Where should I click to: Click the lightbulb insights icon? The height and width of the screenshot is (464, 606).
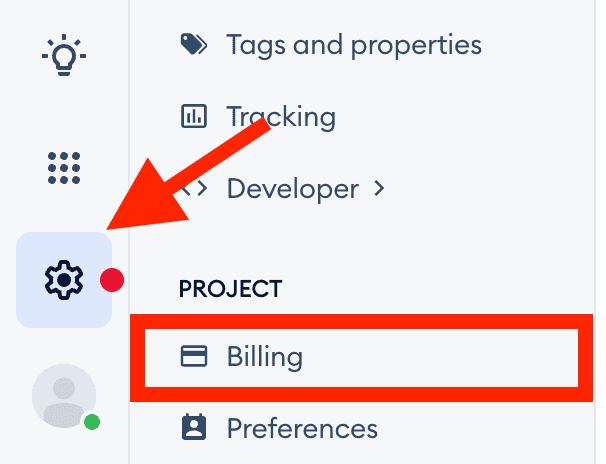click(x=64, y=53)
